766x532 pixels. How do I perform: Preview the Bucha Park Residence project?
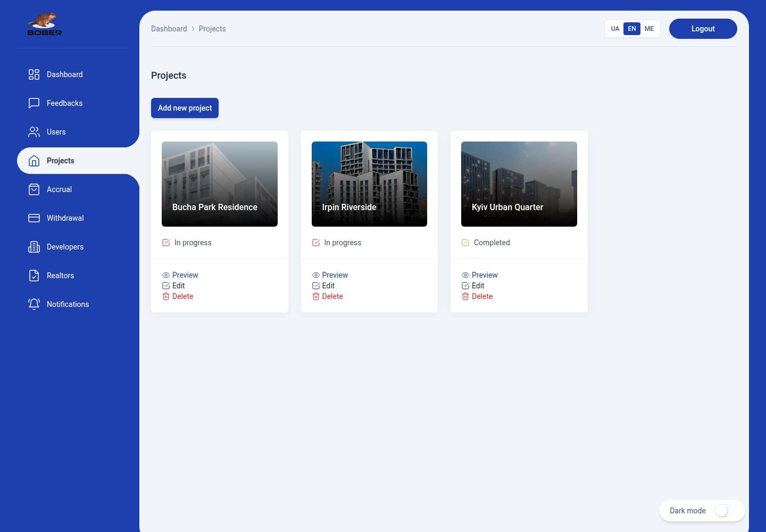point(180,275)
